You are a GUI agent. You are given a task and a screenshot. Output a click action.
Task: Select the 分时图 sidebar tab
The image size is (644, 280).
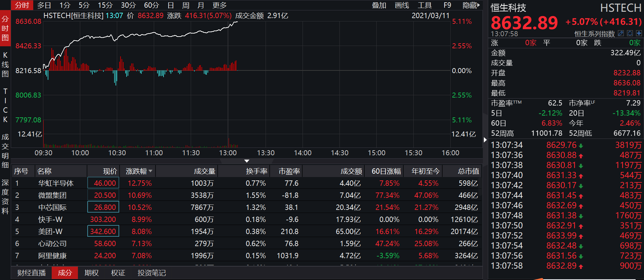click(x=5, y=29)
